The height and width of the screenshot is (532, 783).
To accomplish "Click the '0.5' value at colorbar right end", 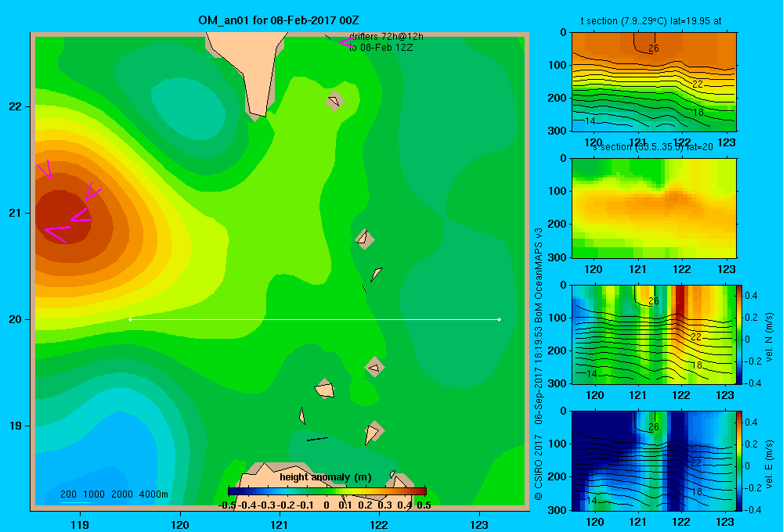I will tap(424, 505).
